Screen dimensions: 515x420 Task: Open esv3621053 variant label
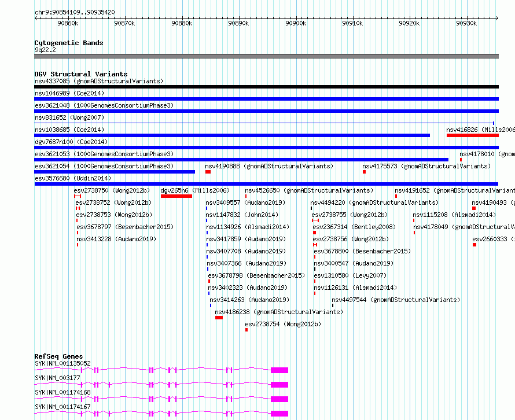pyautogui.click(x=104, y=154)
